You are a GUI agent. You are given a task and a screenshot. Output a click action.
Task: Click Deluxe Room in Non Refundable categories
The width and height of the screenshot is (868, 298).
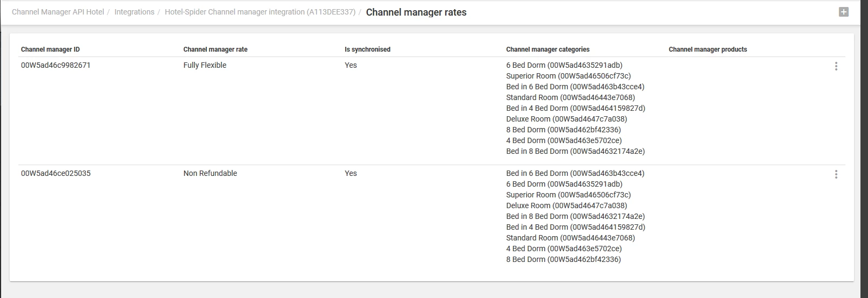[x=566, y=205]
